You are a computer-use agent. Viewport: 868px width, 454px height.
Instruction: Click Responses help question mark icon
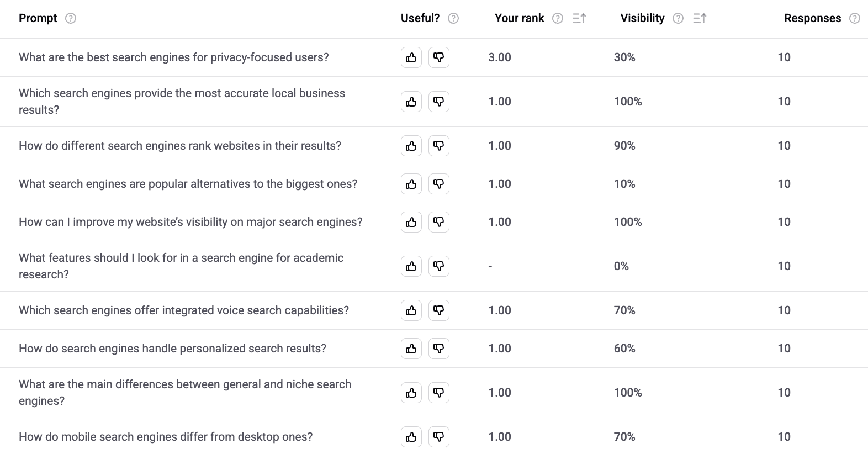coord(855,18)
